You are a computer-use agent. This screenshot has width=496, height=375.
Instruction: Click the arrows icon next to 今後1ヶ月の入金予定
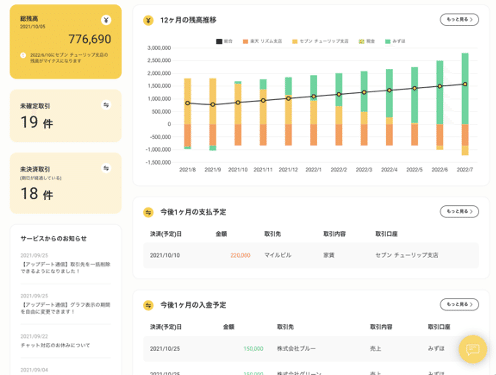(x=148, y=305)
